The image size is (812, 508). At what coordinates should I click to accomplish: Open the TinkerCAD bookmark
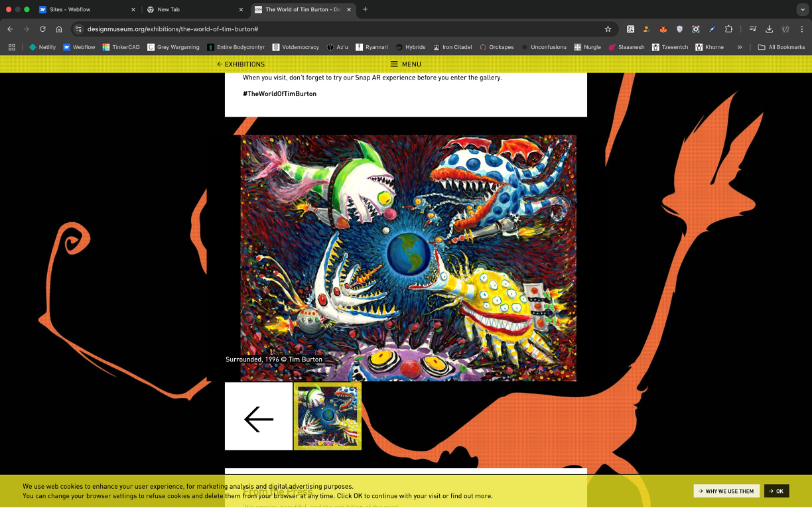click(121, 47)
